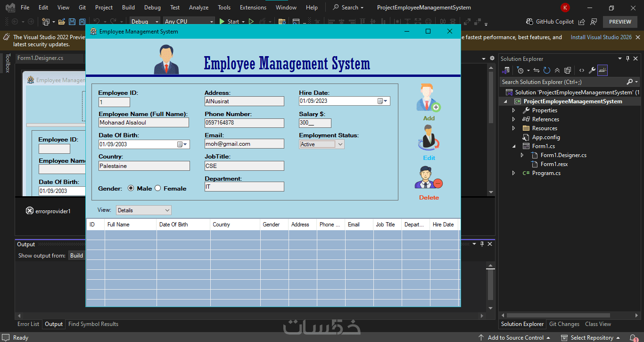Click the Install Visual Studio 2026 link

[601, 37]
